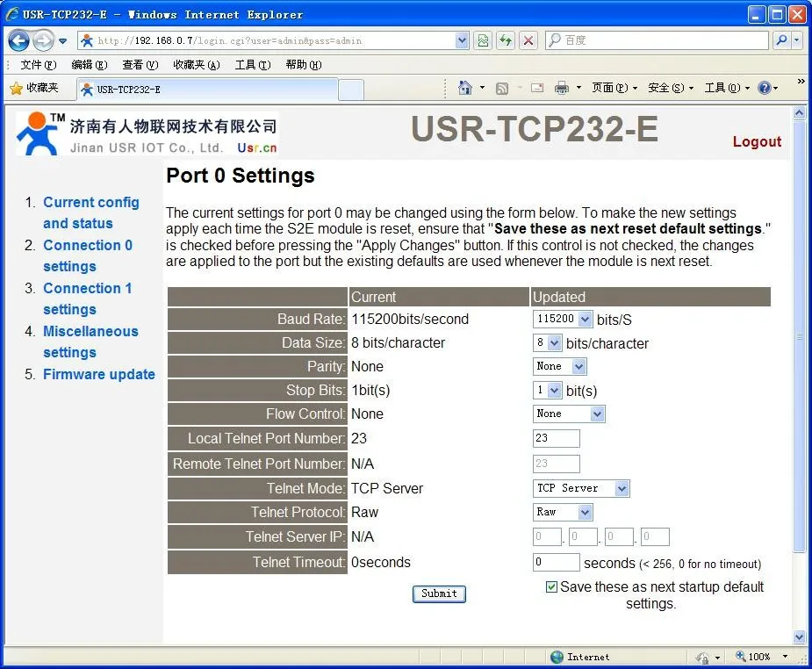Click the Help question mark icon
The width and height of the screenshot is (812, 669).
coord(764,88)
